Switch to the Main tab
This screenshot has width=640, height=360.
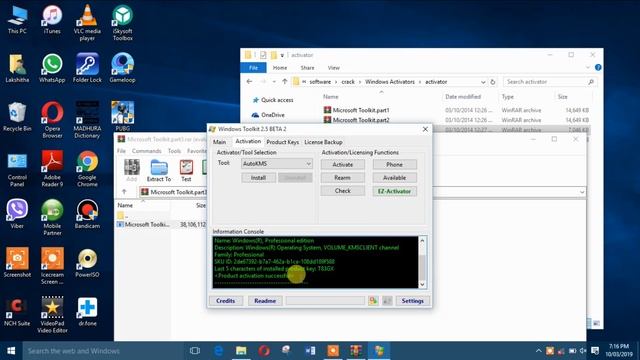pos(219,142)
